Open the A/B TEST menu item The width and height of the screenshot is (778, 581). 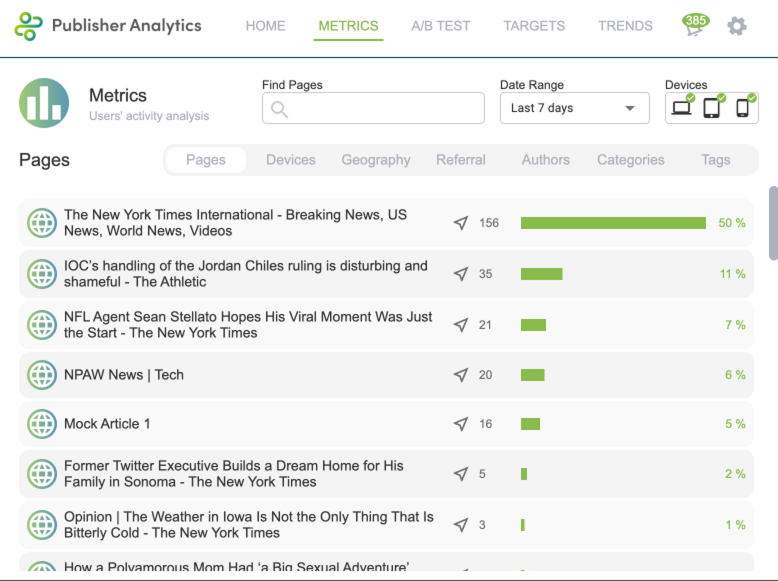(441, 26)
